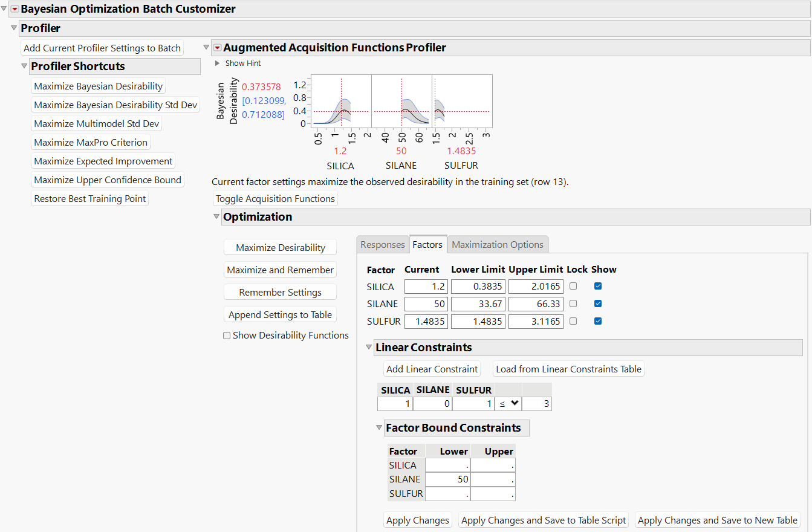The width and height of the screenshot is (812, 532).
Task: Click Append Settings to Table
Action: pos(280,314)
